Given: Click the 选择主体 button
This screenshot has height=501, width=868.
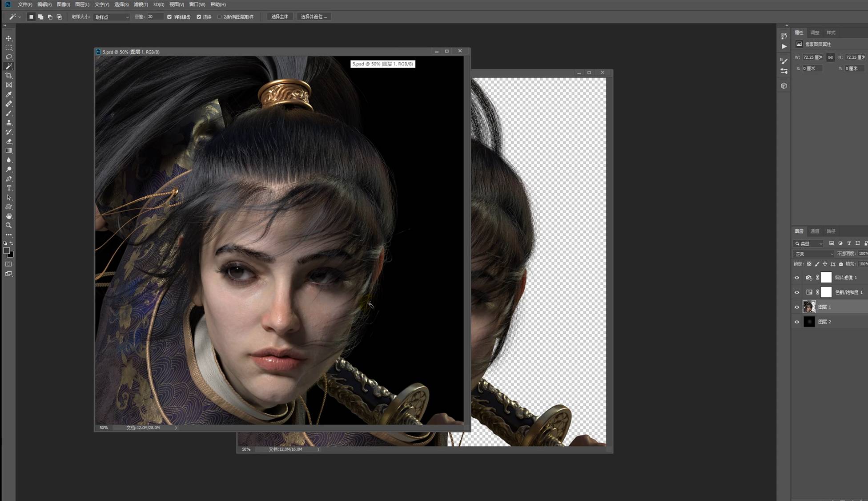Looking at the screenshot, I should tap(280, 17).
